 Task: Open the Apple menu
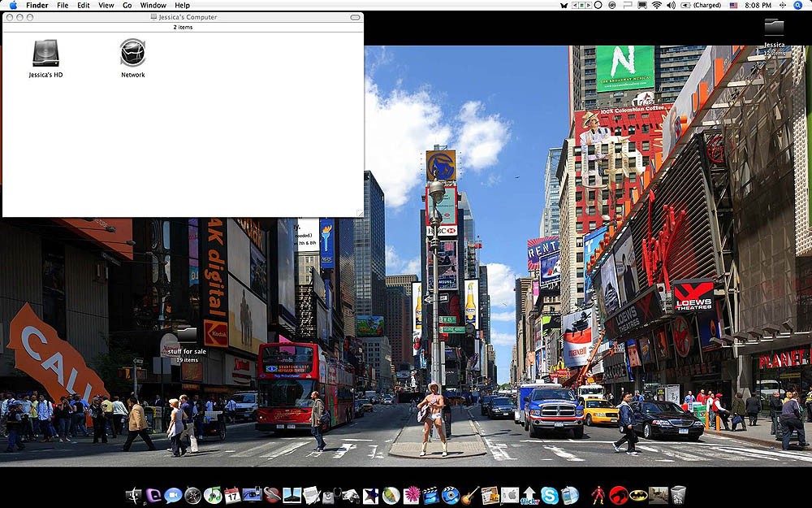13,5
